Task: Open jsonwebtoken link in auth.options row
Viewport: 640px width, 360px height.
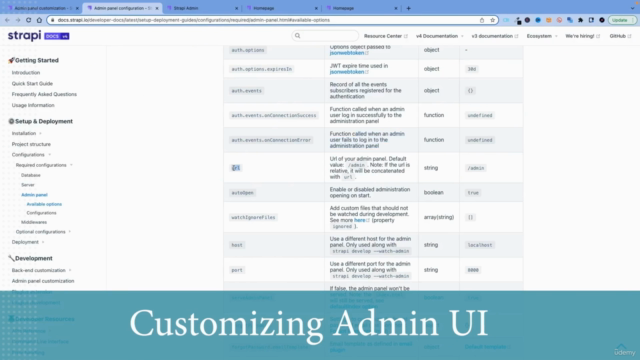Action: point(349,53)
